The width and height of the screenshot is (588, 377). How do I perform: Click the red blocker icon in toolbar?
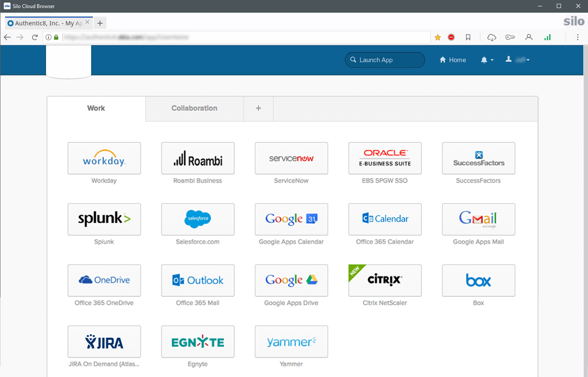tap(451, 37)
